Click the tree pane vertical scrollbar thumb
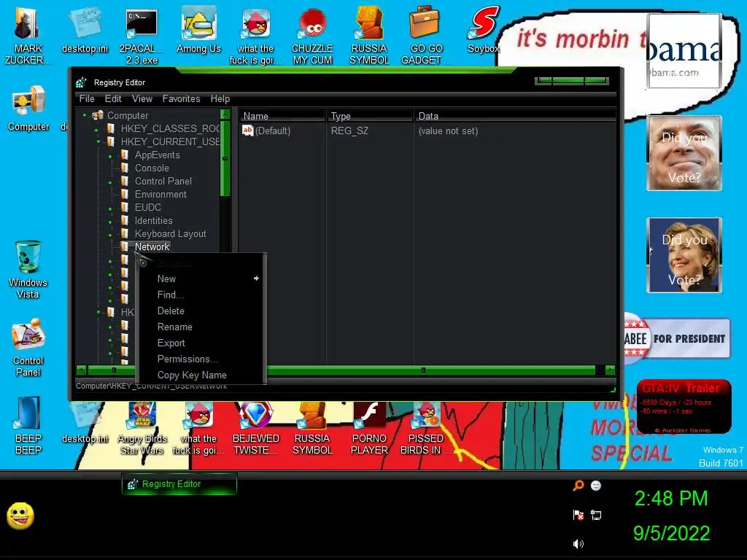The width and height of the screenshot is (747, 560). tap(225, 158)
